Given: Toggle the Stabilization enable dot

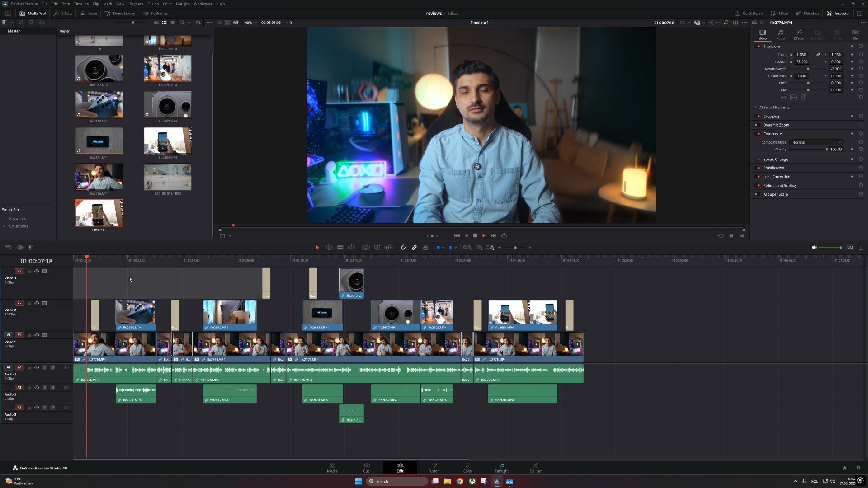Looking at the screenshot, I should point(759,168).
